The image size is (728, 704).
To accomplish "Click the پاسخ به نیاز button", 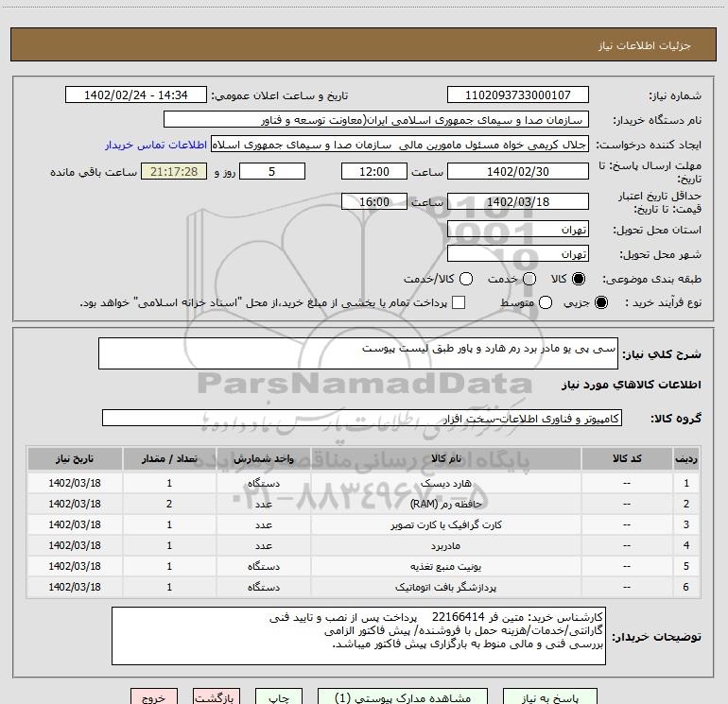I will click(549, 697).
